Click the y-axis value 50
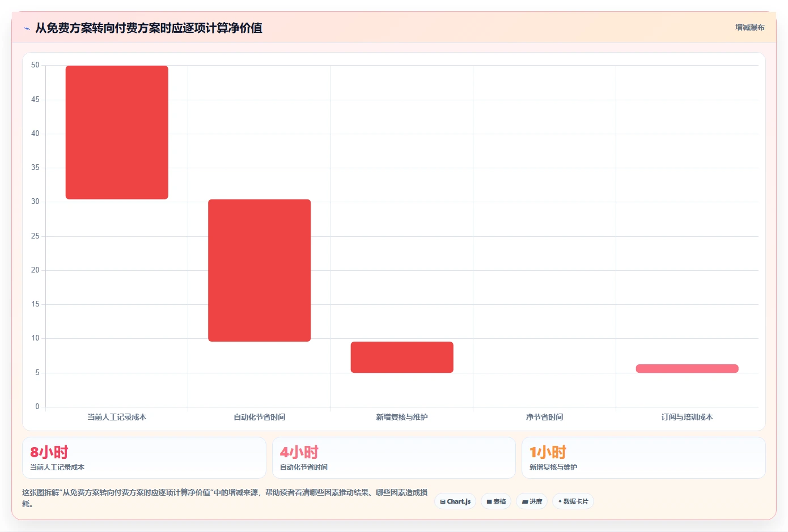Screen dimensions: 788x532 [35, 65]
